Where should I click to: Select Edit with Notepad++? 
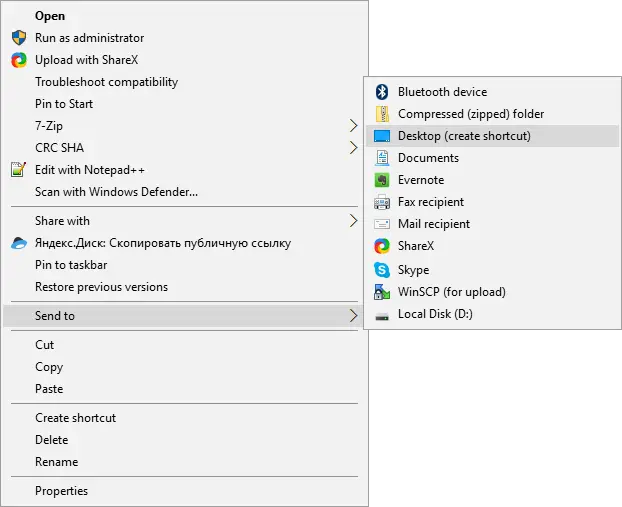(x=184, y=170)
